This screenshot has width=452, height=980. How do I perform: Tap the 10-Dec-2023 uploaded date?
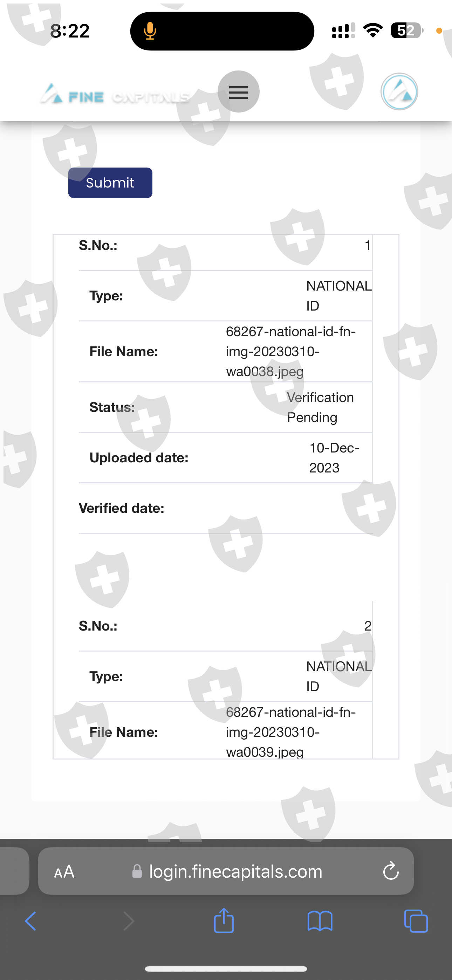pyautogui.click(x=334, y=458)
